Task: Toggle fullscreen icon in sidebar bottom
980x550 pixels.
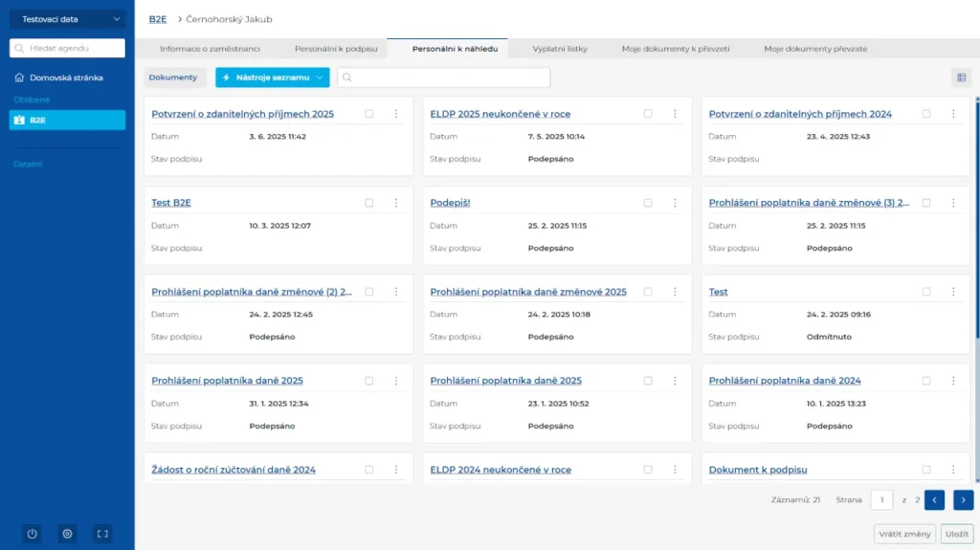Action: [x=102, y=534]
